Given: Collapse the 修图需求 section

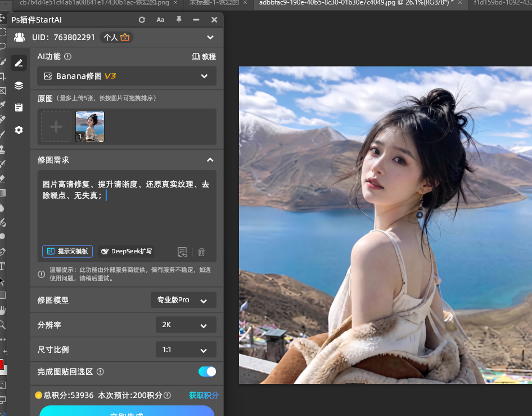Looking at the screenshot, I should coord(210,160).
